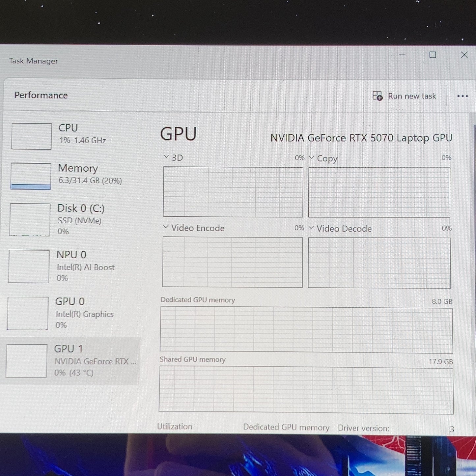Viewport: 476px width, 476px height.
Task: Close the Task Manager window
Action: [x=464, y=55]
